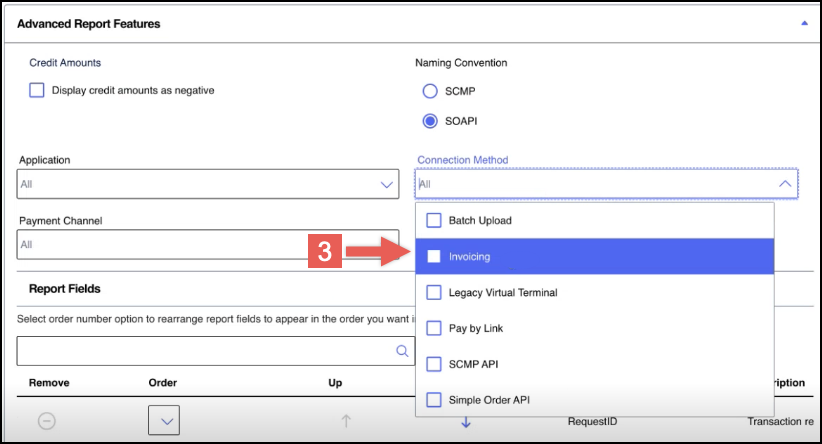This screenshot has height=444, width=822.
Task: Click the search magnifier icon
Action: pyautogui.click(x=402, y=351)
